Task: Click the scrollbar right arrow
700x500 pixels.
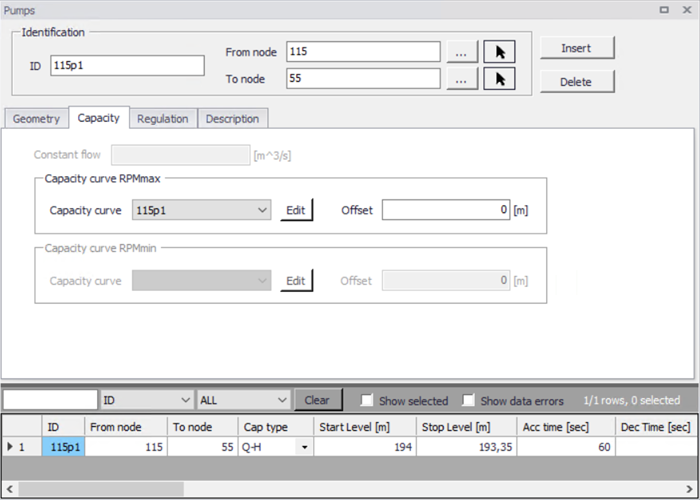Action: (689, 488)
